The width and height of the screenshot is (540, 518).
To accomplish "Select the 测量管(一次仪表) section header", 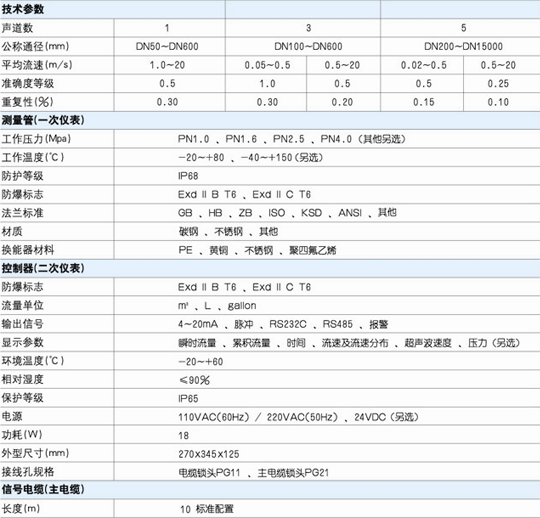I will pyautogui.click(x=43, y=120).
